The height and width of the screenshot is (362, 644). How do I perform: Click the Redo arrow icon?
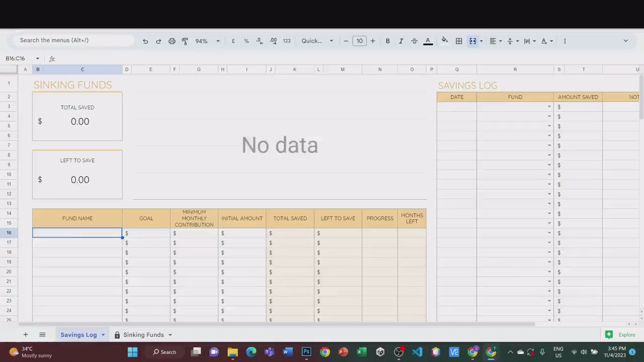click(x=158, y=41)
